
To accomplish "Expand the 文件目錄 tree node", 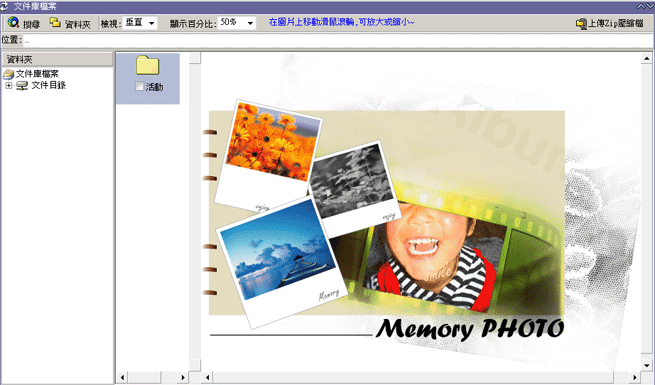I will 8,86.
